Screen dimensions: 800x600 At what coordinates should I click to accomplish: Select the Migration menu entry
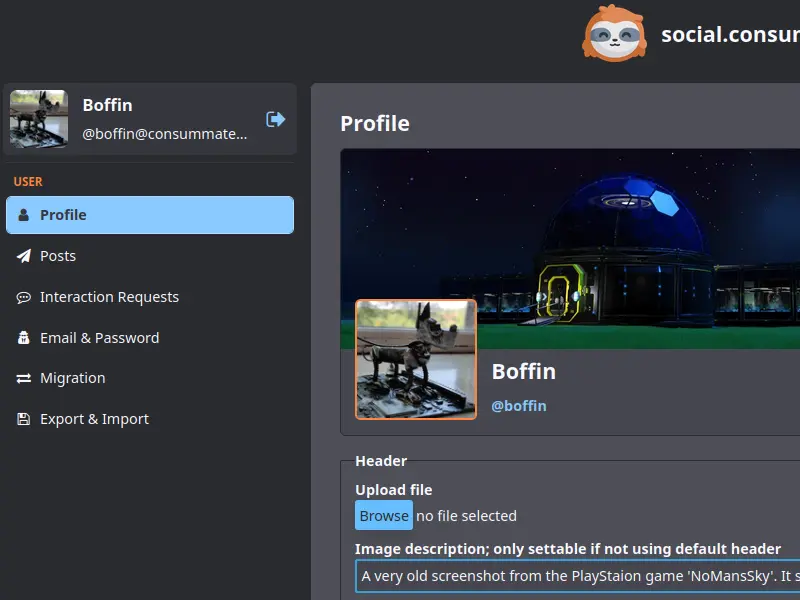72,378
